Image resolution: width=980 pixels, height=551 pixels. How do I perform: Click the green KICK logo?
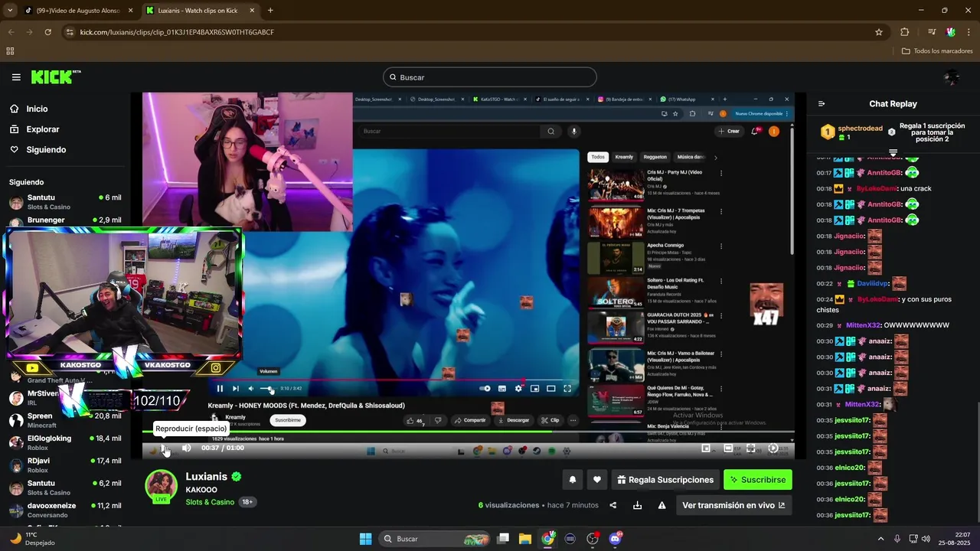tap(55, 77)
